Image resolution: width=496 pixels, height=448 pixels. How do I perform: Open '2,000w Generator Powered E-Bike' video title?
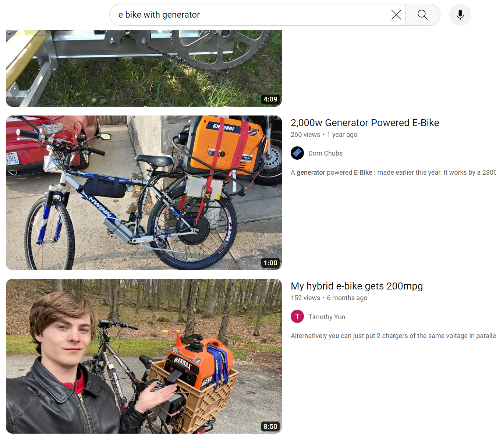coord(365,123)
